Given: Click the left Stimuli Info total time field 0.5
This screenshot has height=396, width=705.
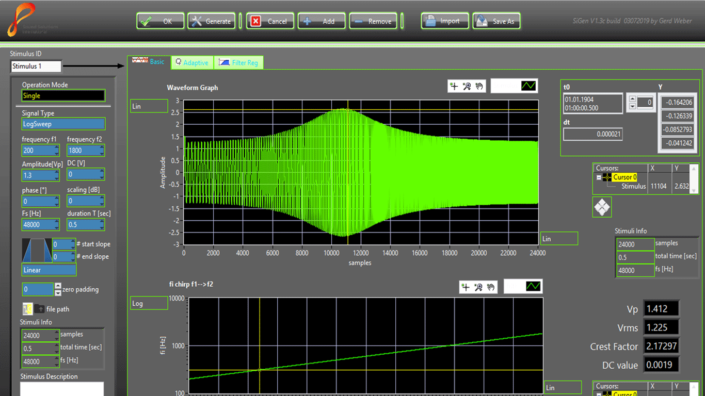Looking at the screenshot, I should tap(40, 348).
